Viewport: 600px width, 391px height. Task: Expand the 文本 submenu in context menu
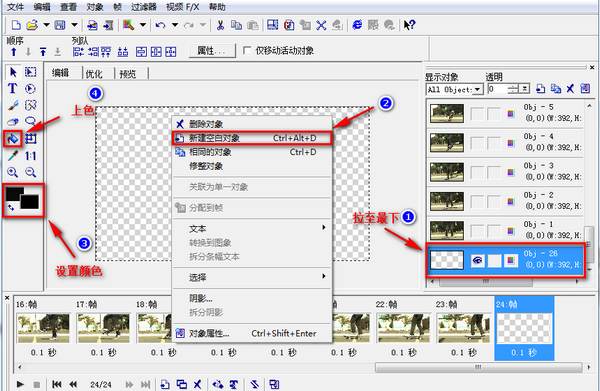pos(324,227)
